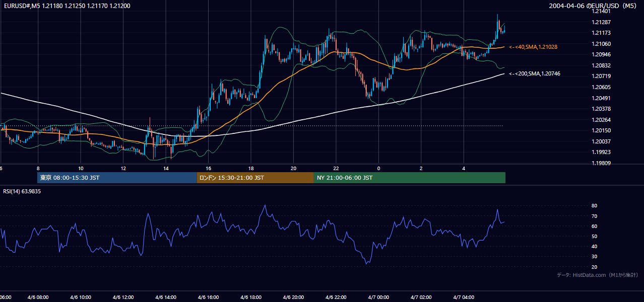644x302 pixels.
Task: Click price axis value 1.20264
Action: tap(601, 120)
